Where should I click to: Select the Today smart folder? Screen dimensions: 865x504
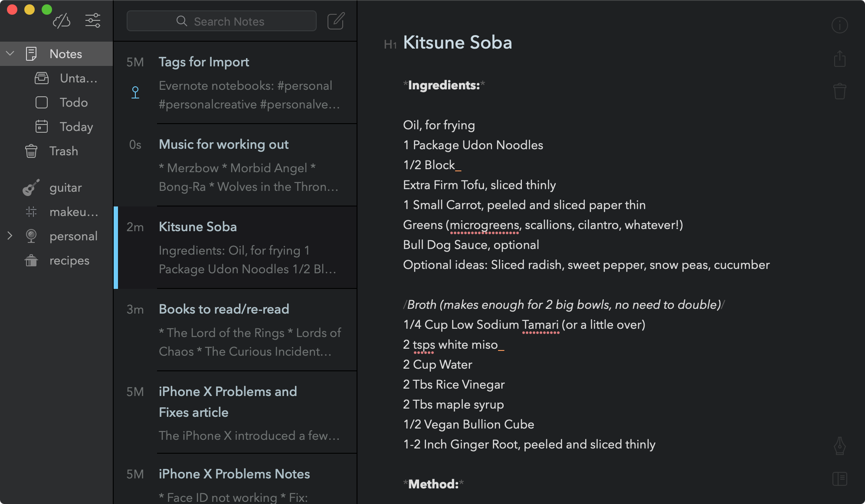pyautogui.click(x=77, y=126)
